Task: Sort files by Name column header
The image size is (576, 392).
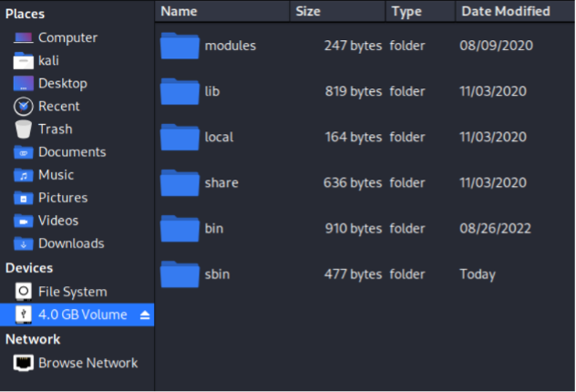Action: tap(180, 12)
